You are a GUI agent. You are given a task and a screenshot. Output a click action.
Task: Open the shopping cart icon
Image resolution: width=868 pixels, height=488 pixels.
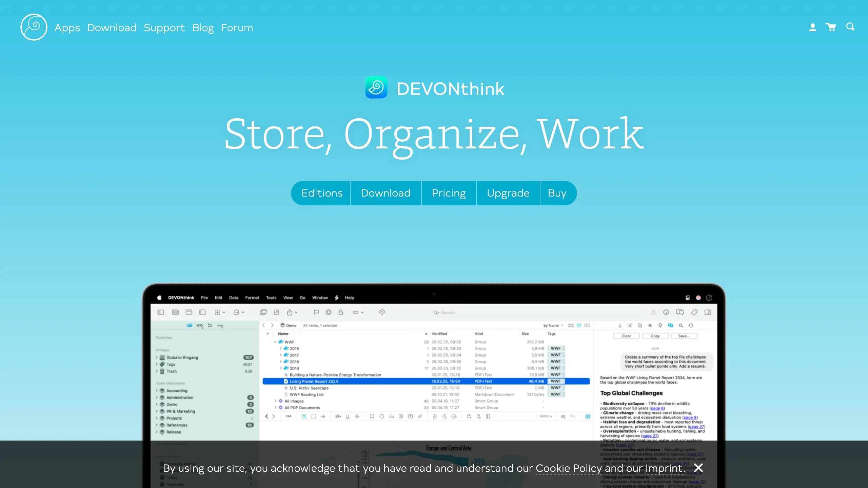[x=831, y=27]
